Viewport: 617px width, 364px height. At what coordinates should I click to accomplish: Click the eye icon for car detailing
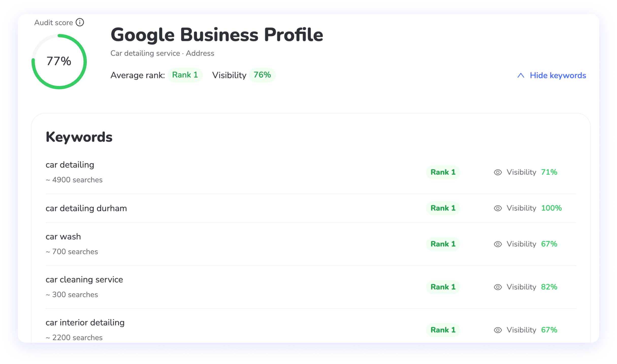[x=498, y=172]
